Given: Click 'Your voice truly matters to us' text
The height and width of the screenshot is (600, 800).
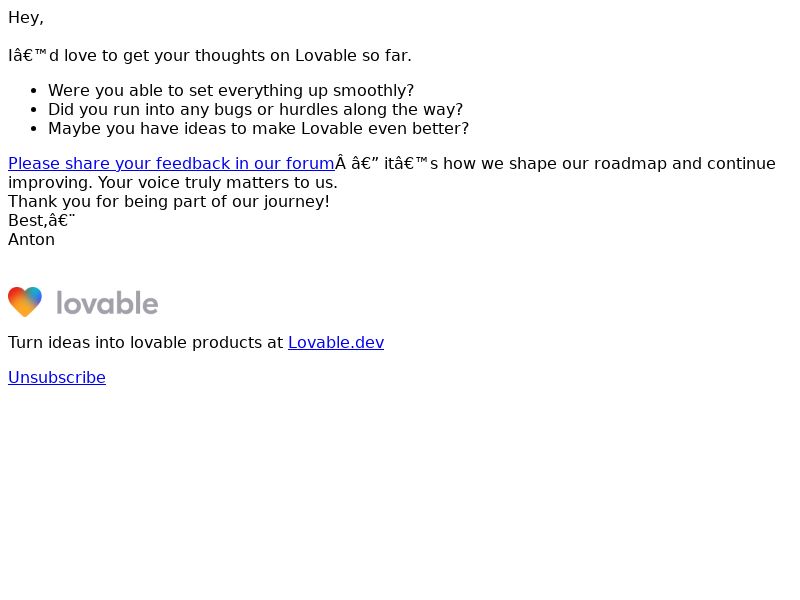Looking at the screenshot, I should pos(217,183).
